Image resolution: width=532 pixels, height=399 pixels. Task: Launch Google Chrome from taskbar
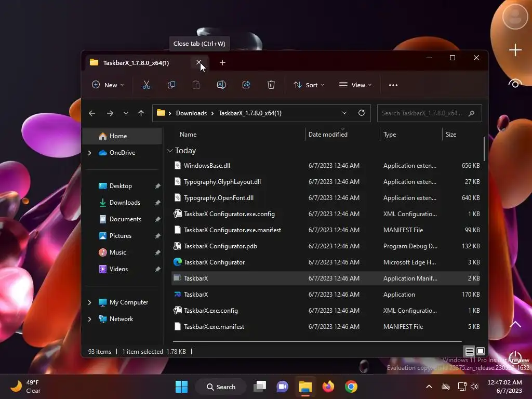[351, 387]
